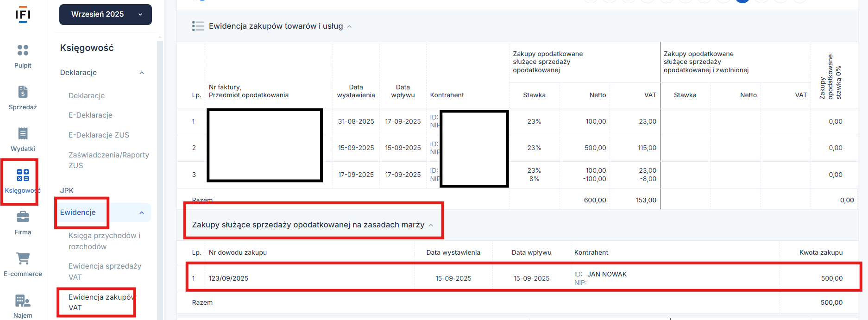
Task: Select the Księgowość calculator icon
Action: pyautogui.click(x=23, y=175)
